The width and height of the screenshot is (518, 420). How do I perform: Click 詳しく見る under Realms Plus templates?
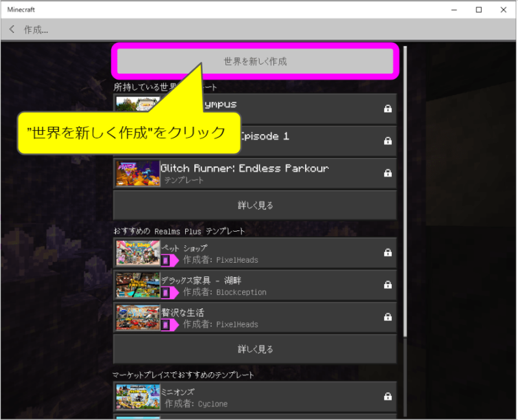[x=254, y=349]
